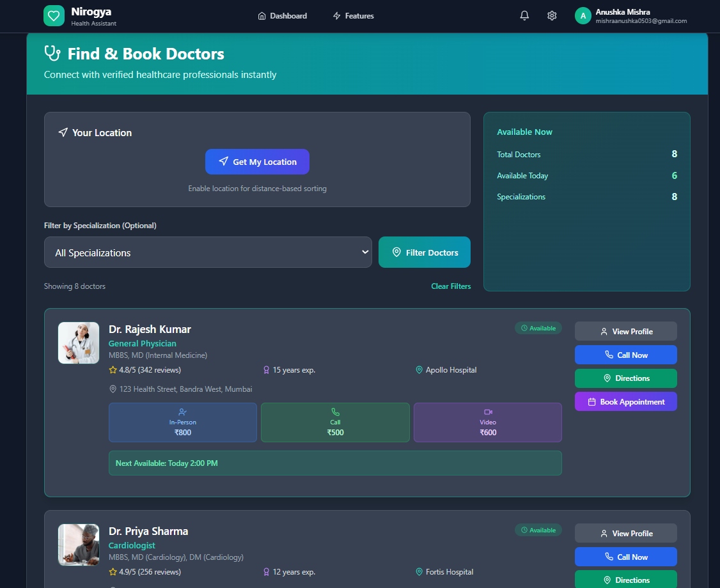Click the experience badge icon showing 15 years exp.
Screen dimensions: 720x588
click(x=266, y=369)
